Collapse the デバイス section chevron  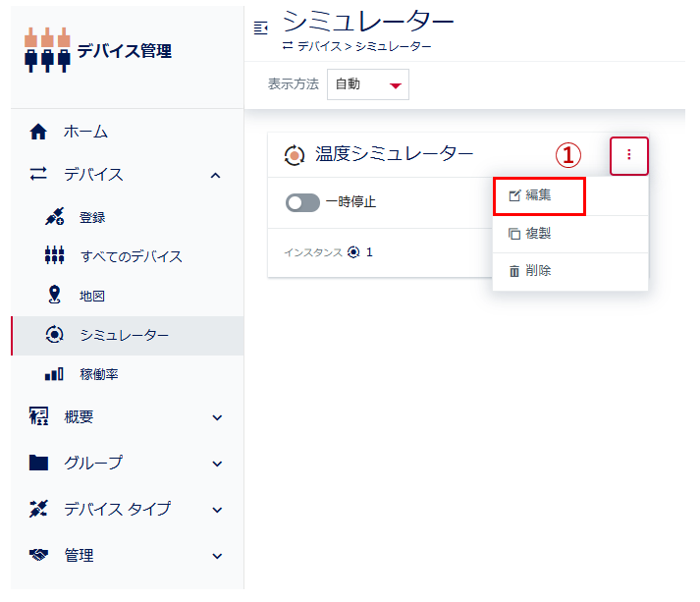tap(216, 175)
